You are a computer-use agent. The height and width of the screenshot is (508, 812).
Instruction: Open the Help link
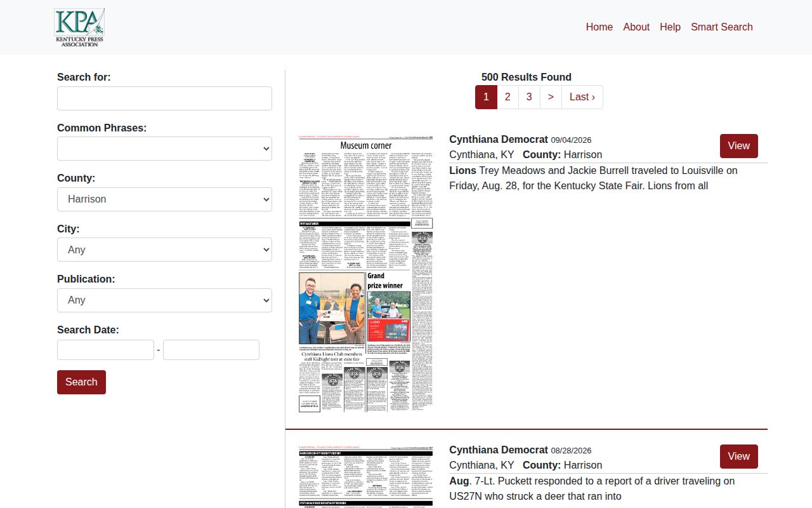click(x=670, y=27)
